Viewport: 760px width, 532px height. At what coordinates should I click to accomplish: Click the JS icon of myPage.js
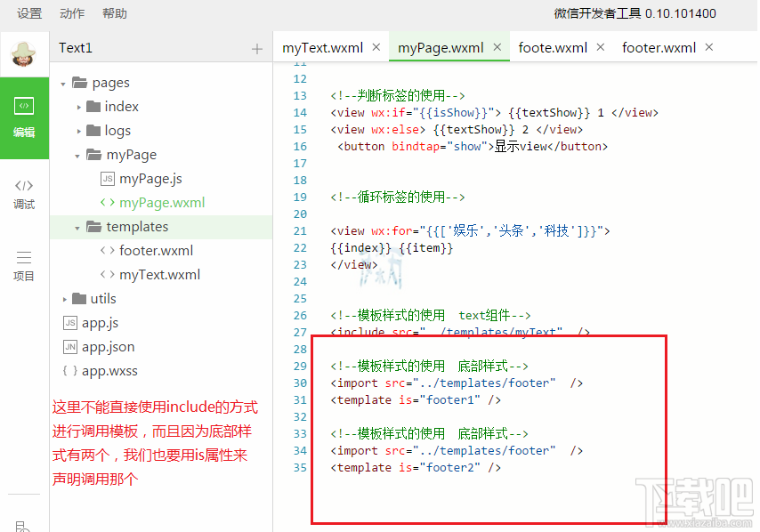pos(108,179)
